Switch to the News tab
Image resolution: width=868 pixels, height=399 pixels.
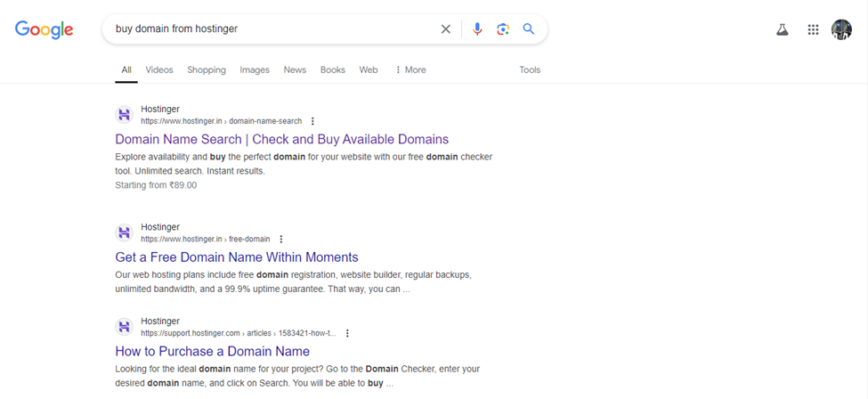[295, 69]
